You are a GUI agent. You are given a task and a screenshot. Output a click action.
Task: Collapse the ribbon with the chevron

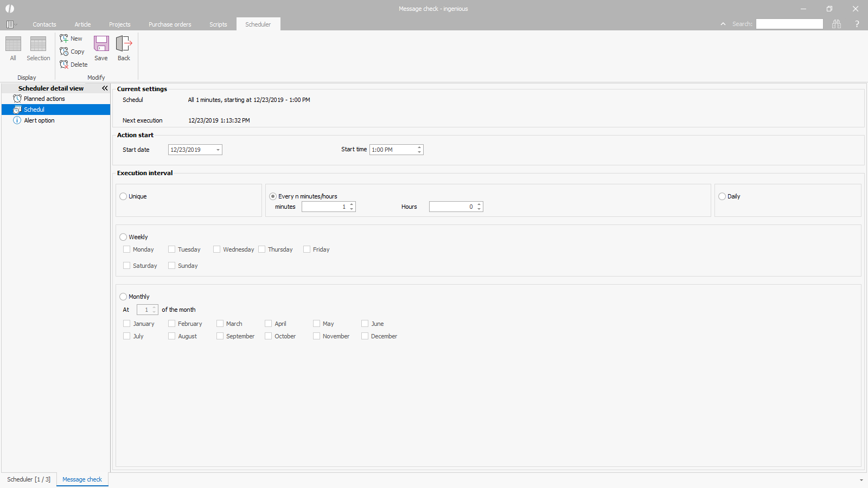click(723, 24)
